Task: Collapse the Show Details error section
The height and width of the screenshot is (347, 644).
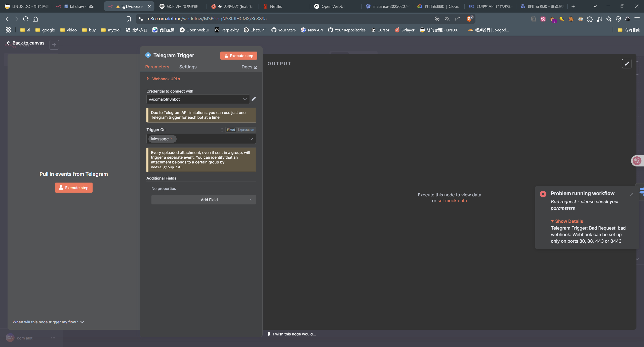Action: point(567,221)
